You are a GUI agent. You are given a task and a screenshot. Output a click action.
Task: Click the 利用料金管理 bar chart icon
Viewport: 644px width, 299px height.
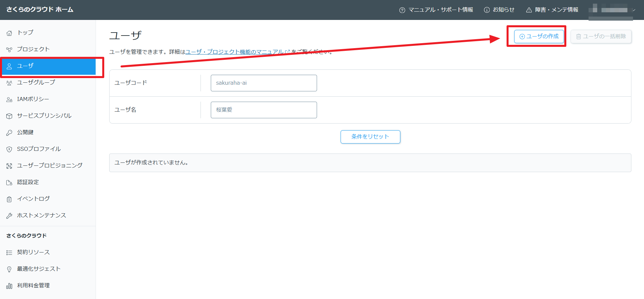[x=9, y=286]
